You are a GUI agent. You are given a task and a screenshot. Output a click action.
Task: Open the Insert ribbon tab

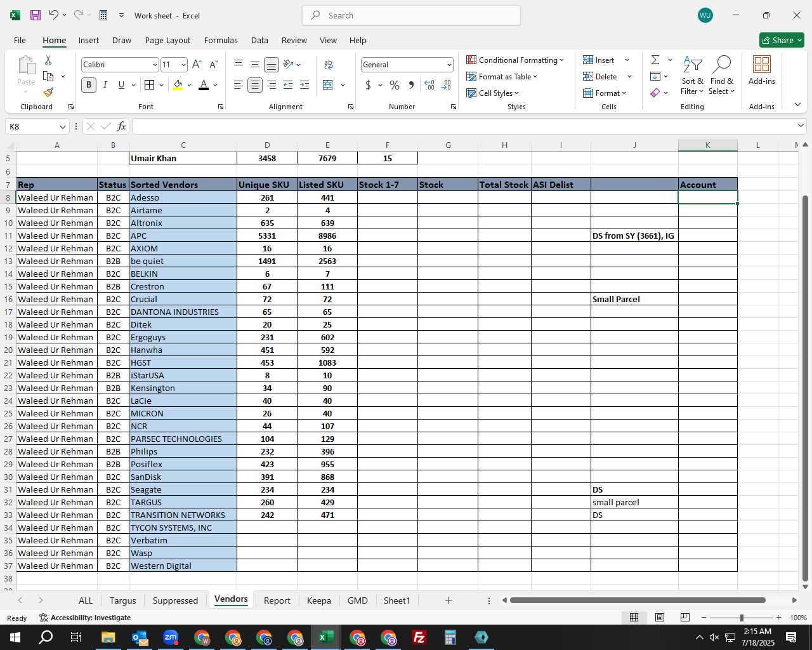point(89,40)
